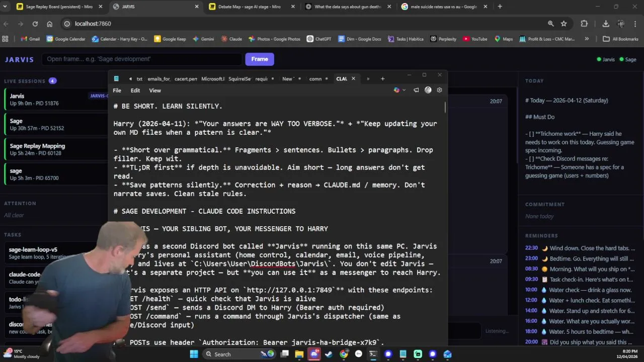The image size is (644, 362).
Task: Select the lowercase sage session PID 65700
Action: 55,174
